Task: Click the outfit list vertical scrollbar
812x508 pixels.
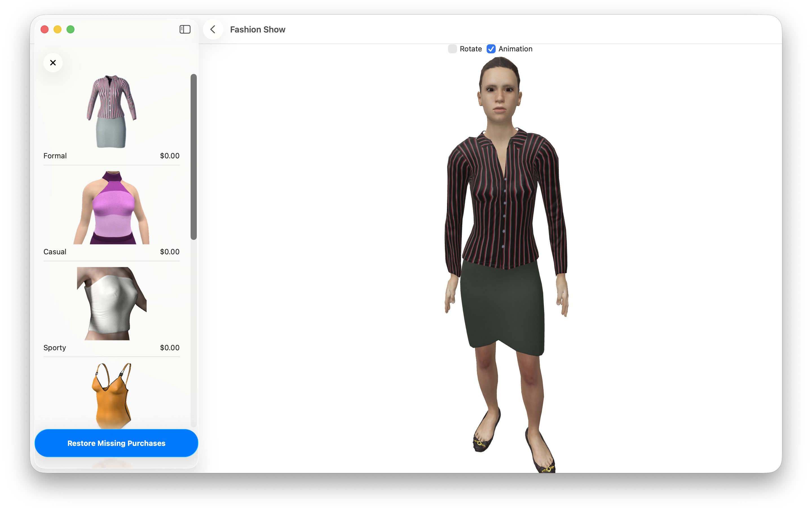Action: (194, 157)
